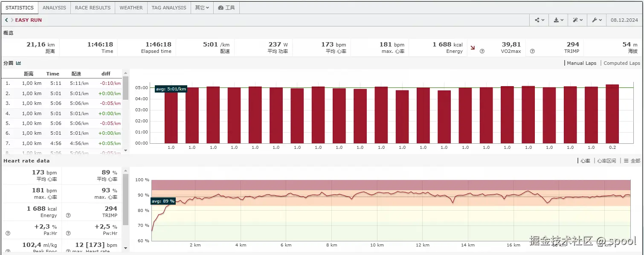Image resolution: width=644 pixels, height=255 pixels.
Task: Open the share dropdown menu
Action: [x=540, y=20]
